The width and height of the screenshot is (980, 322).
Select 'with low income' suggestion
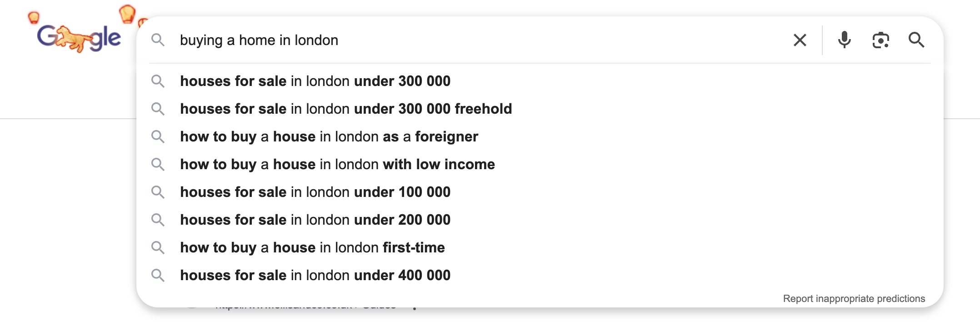pyautogui.click(x=337, y=164)
